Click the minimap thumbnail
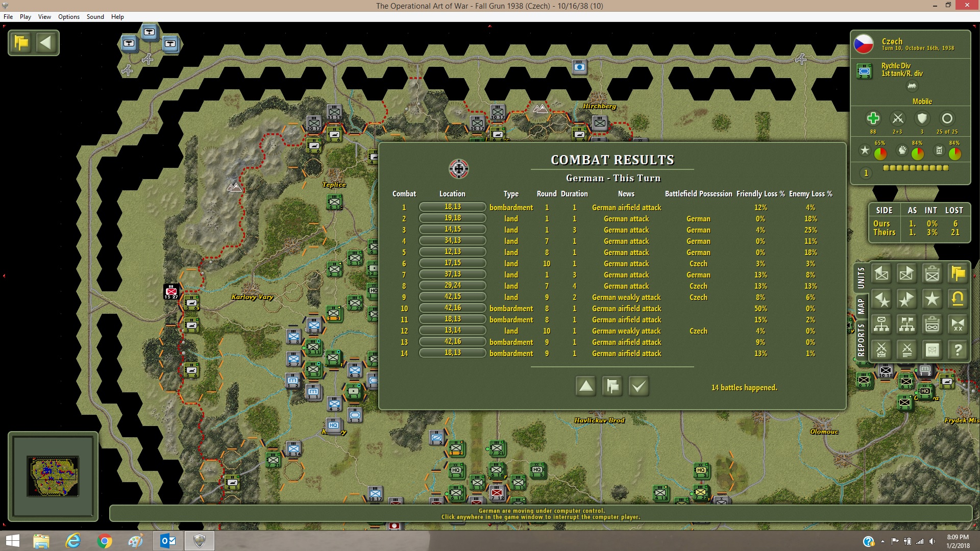The width and height of the screenshot is (980, 551). pos(53,475)
